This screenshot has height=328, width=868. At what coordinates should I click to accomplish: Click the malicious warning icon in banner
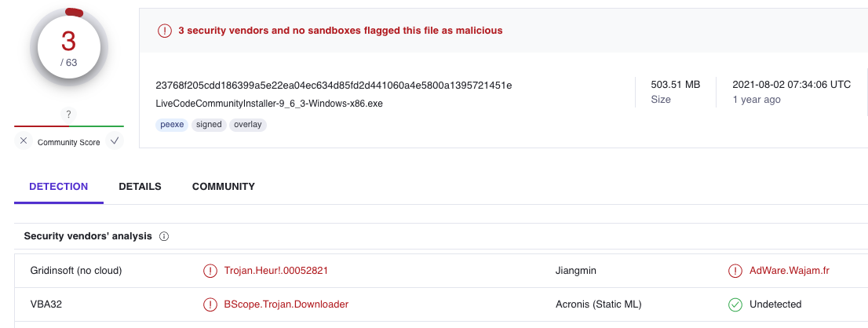click(165, 31)
